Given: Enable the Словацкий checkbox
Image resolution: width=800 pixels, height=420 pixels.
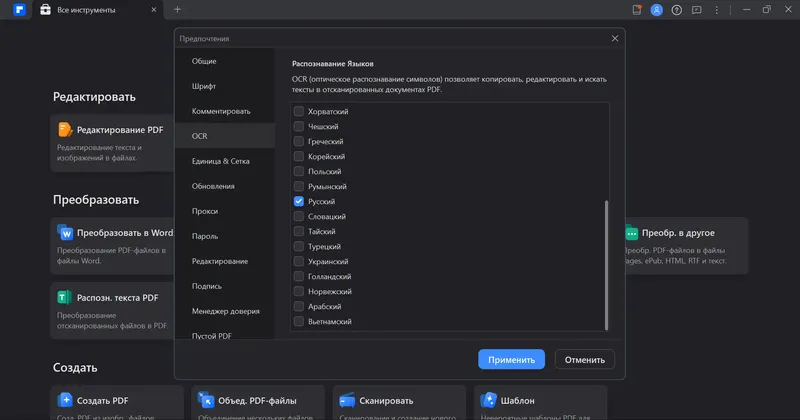Looking at the screenshot, I should tap(298, 216).
